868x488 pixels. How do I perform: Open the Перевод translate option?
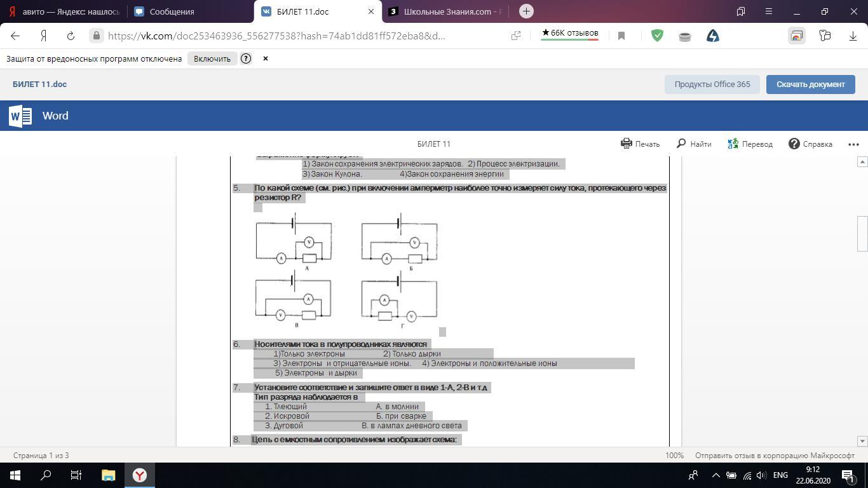point(750,144)
